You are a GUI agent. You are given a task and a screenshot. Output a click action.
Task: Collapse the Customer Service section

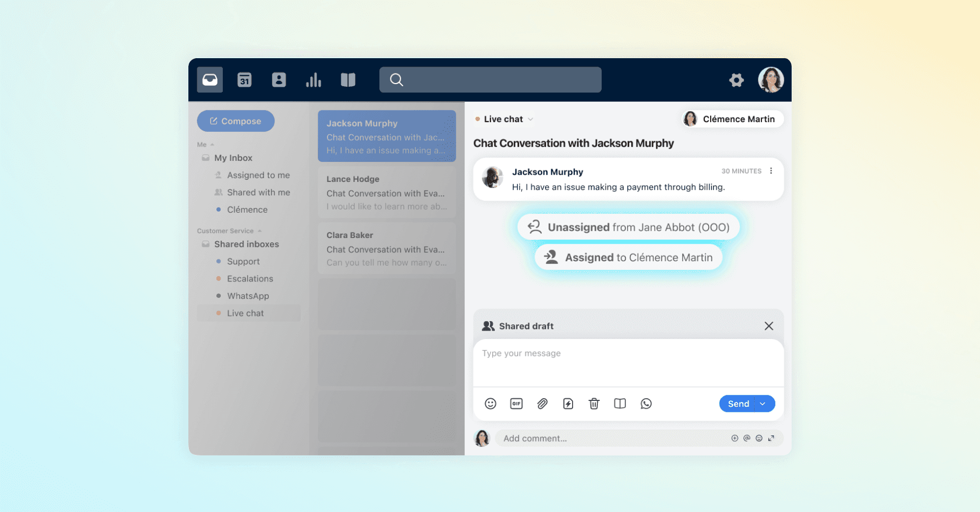(x=259, y=230)
